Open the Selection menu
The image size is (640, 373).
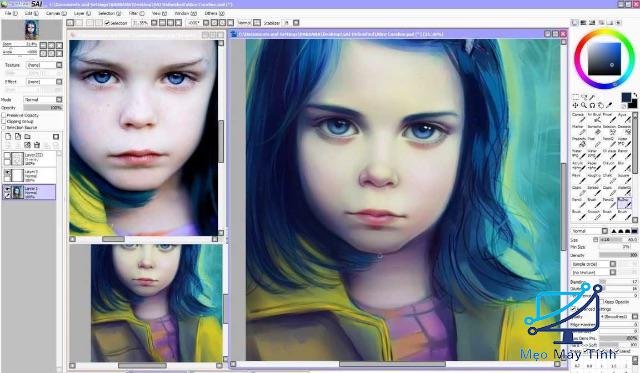coord(109,13)
